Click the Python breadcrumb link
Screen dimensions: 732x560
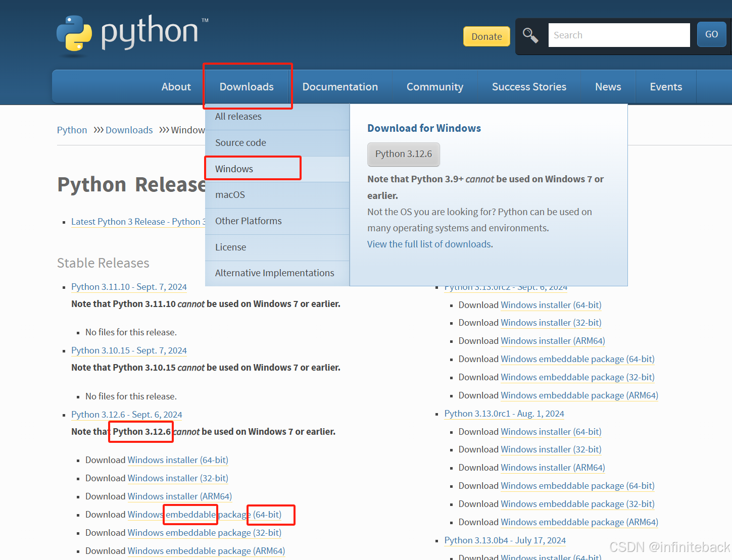(72, 130)
